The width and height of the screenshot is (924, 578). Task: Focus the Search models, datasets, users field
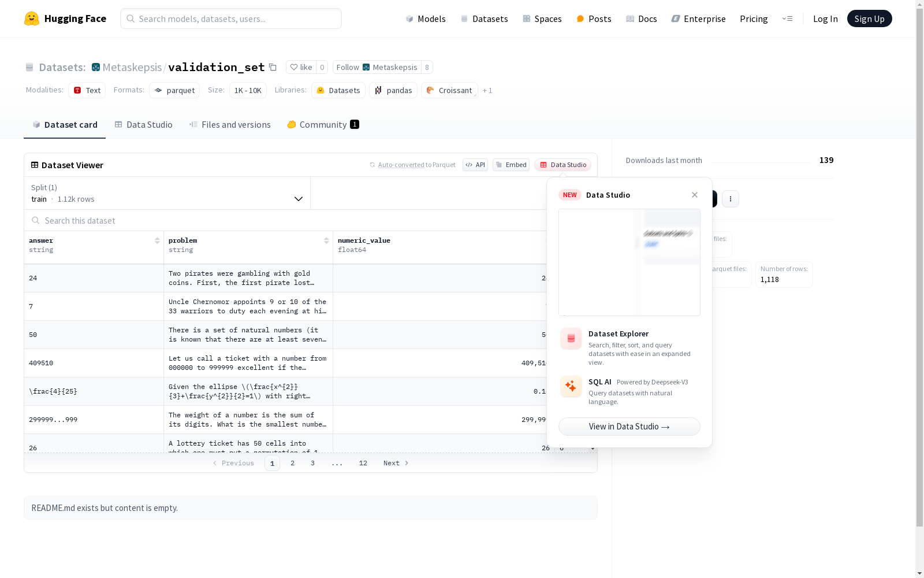231,18
